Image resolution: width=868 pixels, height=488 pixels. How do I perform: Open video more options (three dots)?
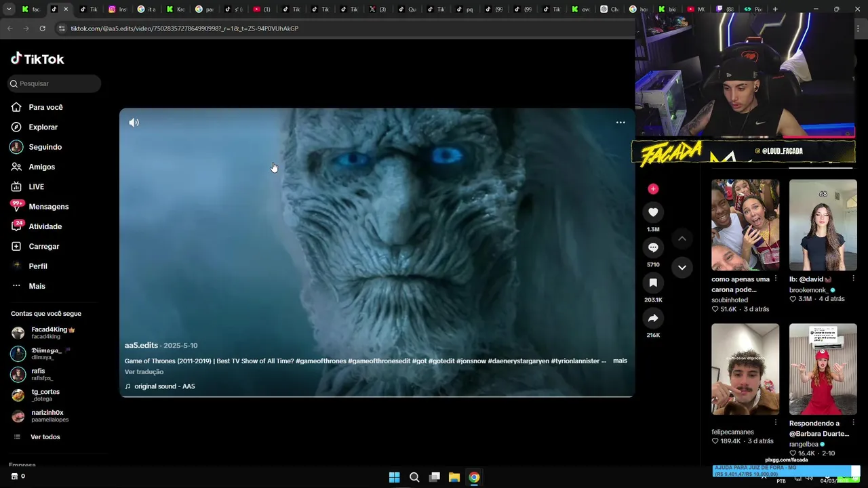point(620,123)
